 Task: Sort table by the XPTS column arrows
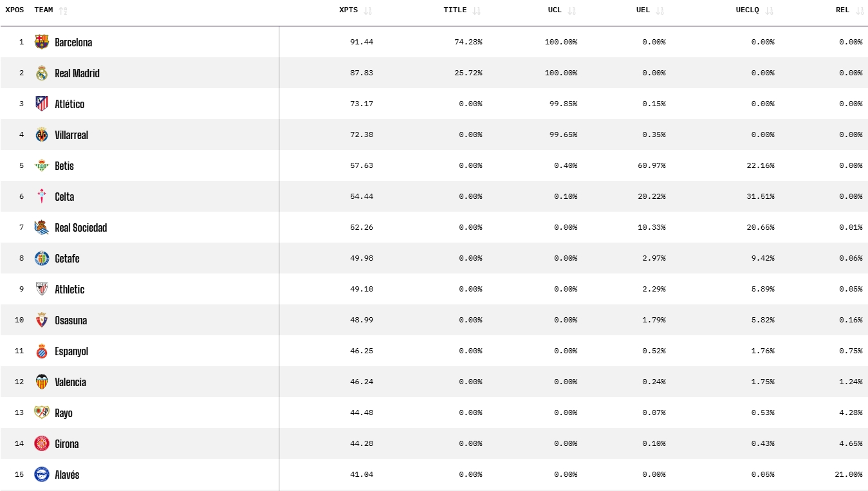(368, 10)
